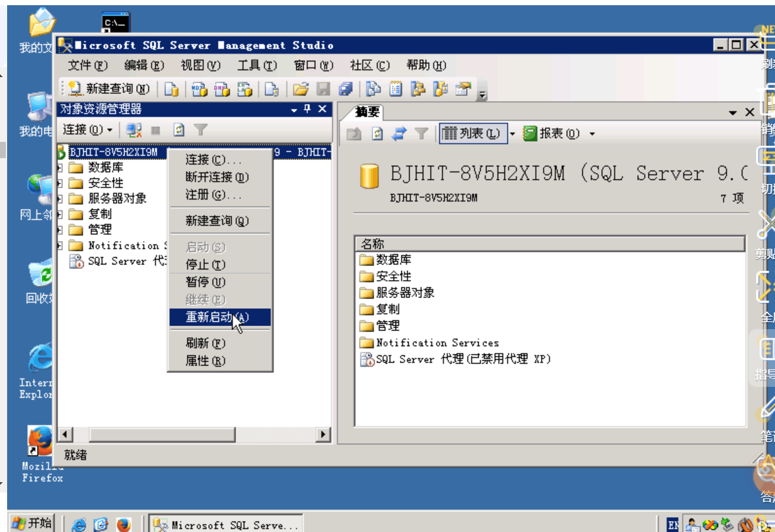Expand the 安全性 node in Object Explorer tree

pyautogui.click(x=59, y=183)
